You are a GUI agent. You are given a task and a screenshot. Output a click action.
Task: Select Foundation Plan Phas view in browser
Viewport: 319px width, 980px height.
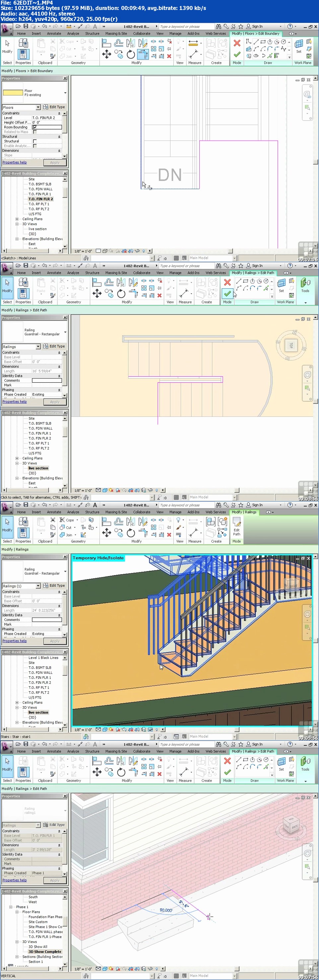(45, 917)
